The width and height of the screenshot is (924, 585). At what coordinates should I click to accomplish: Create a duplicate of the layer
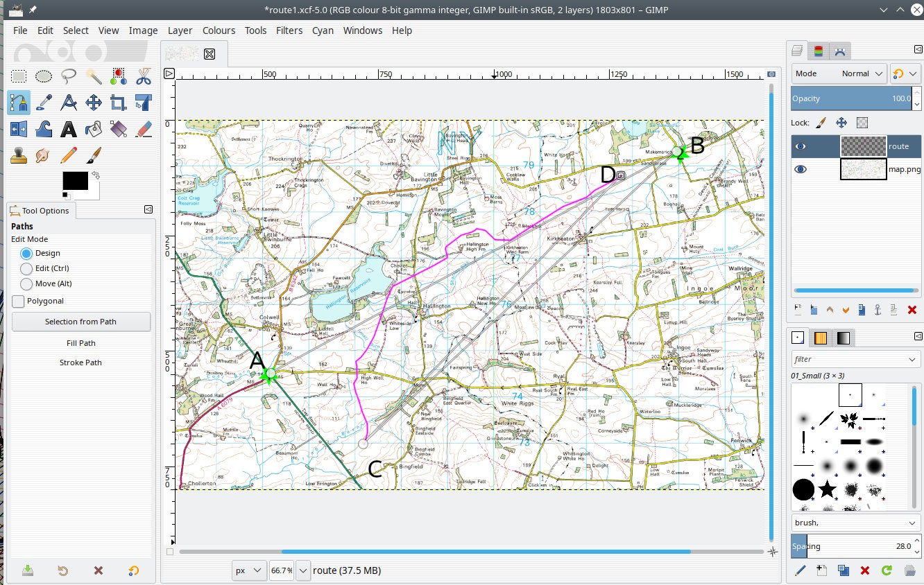coord(862,310)
